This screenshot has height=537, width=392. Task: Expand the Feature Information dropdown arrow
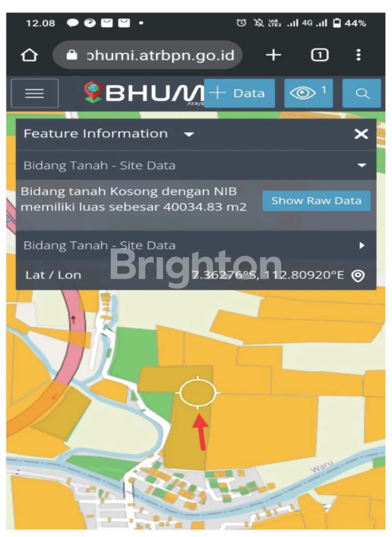pyautogui.click(x=189, y=135)
